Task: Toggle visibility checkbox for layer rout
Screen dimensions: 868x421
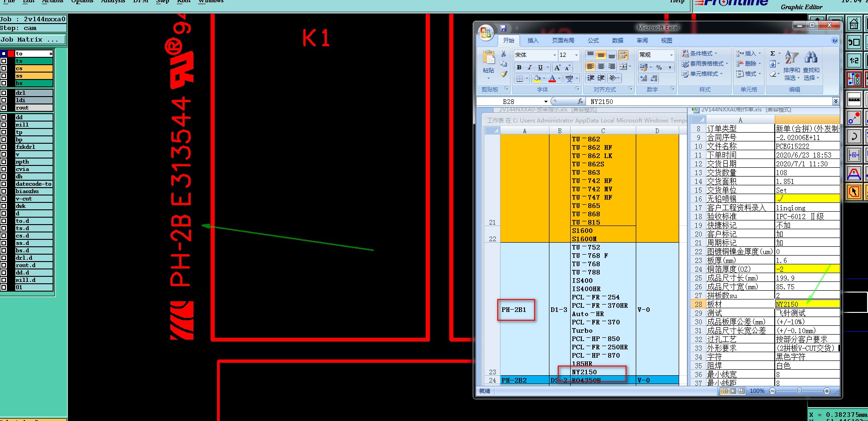Action: click(x=4, y=108)
